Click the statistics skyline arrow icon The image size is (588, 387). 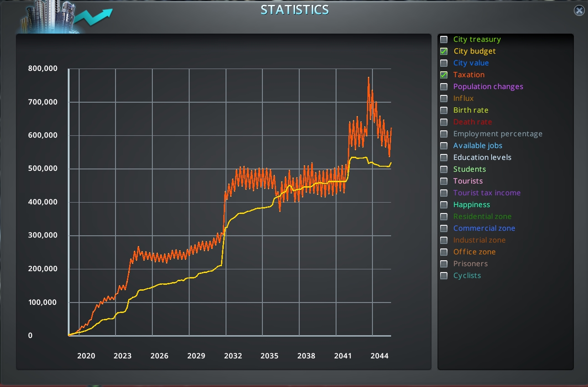point(66,17)
